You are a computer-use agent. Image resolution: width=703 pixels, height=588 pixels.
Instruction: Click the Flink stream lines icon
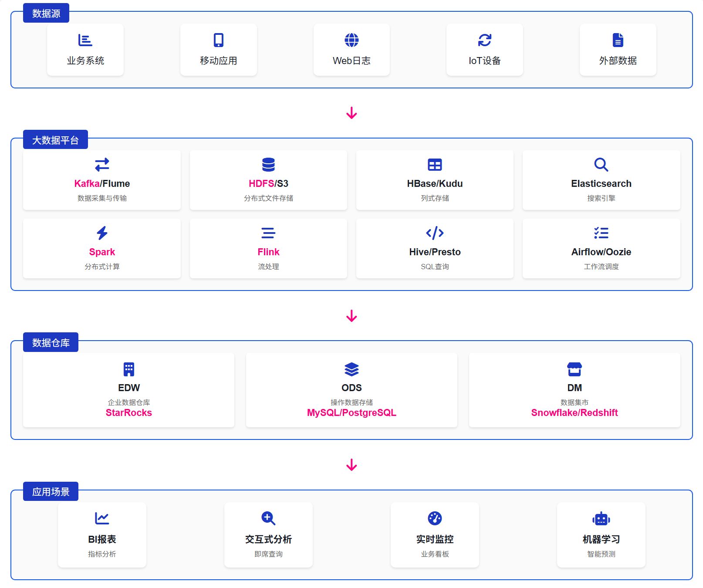point(268,233)
